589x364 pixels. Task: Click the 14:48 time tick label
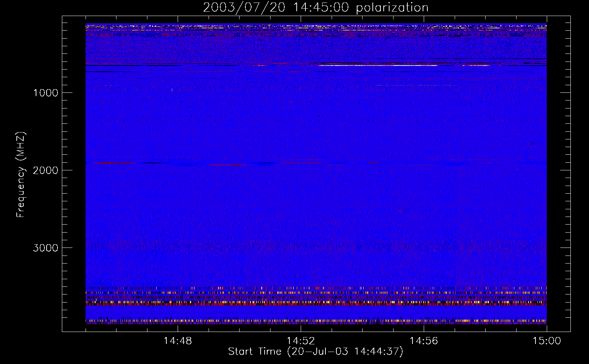click(178, 341)
